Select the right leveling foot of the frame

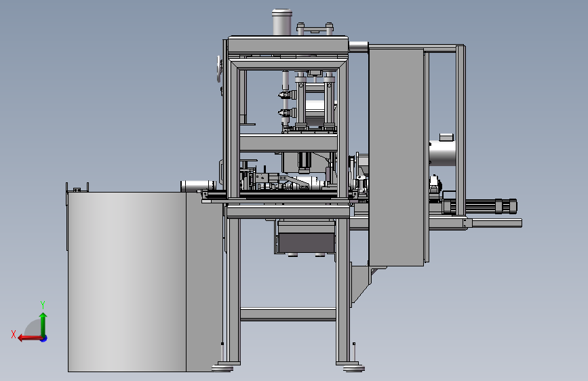click(x=353, y=368)
